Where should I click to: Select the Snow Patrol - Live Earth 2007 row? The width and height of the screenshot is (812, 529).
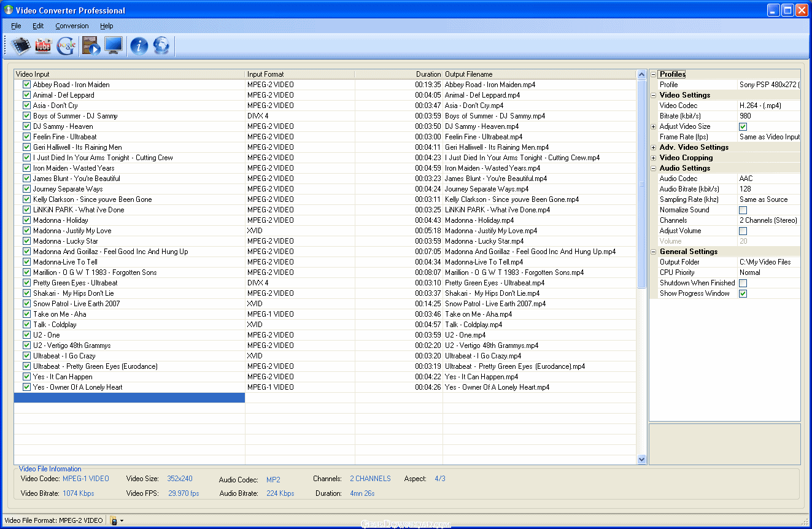325,304
